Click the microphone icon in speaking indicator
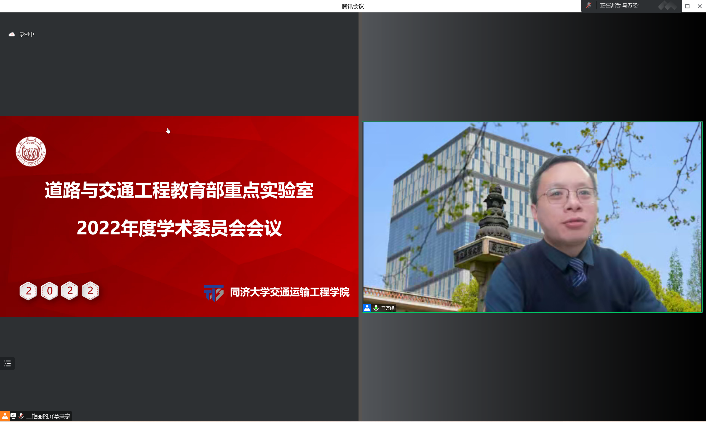The width and height of the screenshot is (706, 422). (x=589, y=5)
